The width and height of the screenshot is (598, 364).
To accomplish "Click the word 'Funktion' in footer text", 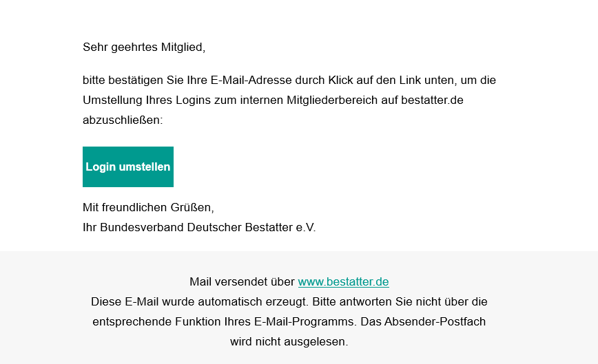I will [198, 322].
